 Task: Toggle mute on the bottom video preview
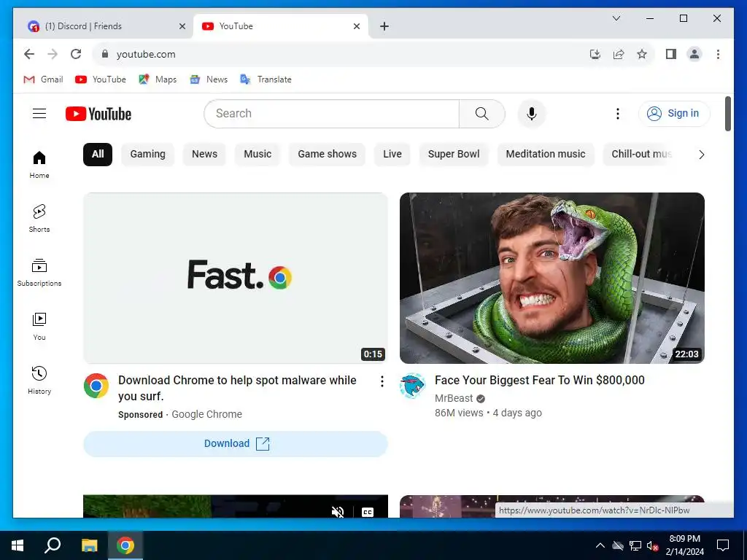pos(337,512)
